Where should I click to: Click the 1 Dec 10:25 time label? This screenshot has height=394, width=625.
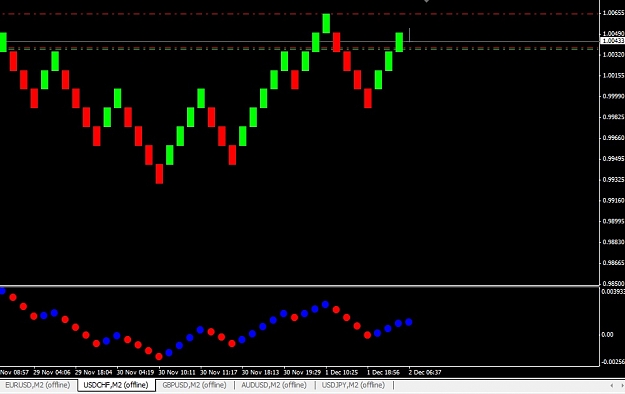pyautogui.click(x=342, y=372)
